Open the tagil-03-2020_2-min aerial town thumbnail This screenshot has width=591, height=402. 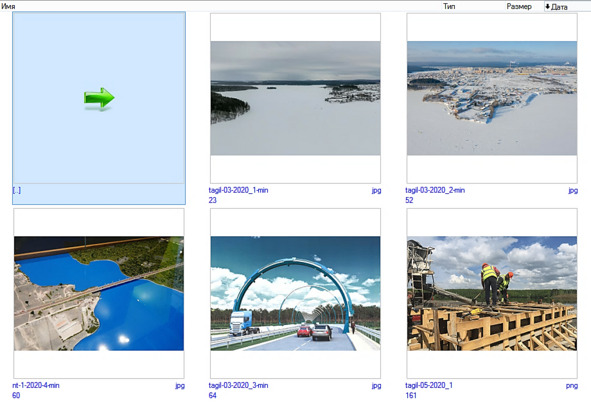(x=492, y=98)
